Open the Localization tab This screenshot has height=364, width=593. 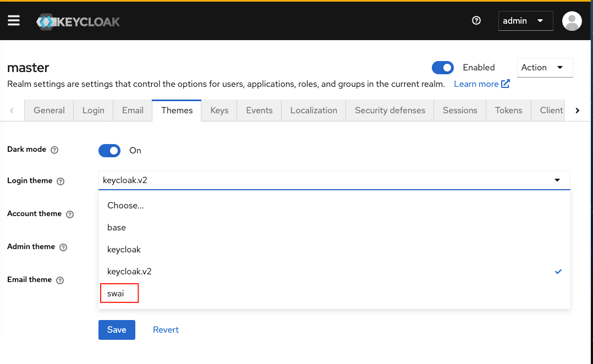click(314, 111)
